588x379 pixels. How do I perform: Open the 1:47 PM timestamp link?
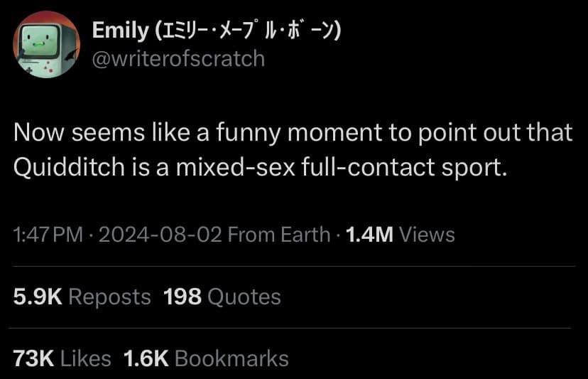45,234
